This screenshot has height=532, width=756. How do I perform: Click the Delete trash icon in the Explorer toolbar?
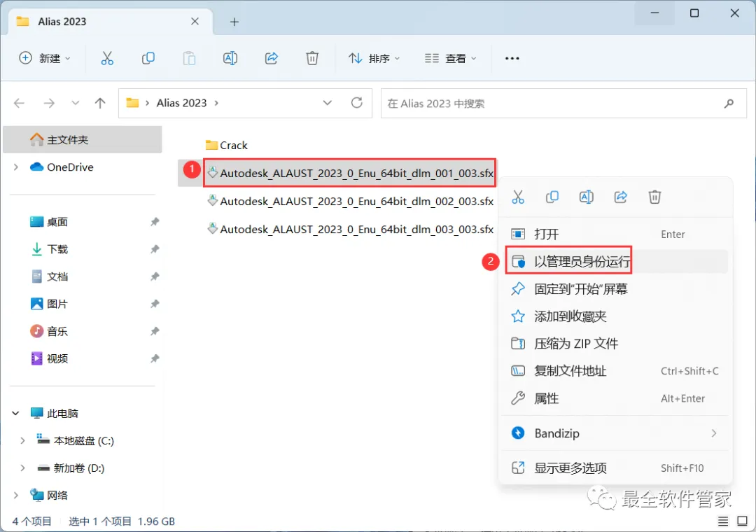click(312, 58)
